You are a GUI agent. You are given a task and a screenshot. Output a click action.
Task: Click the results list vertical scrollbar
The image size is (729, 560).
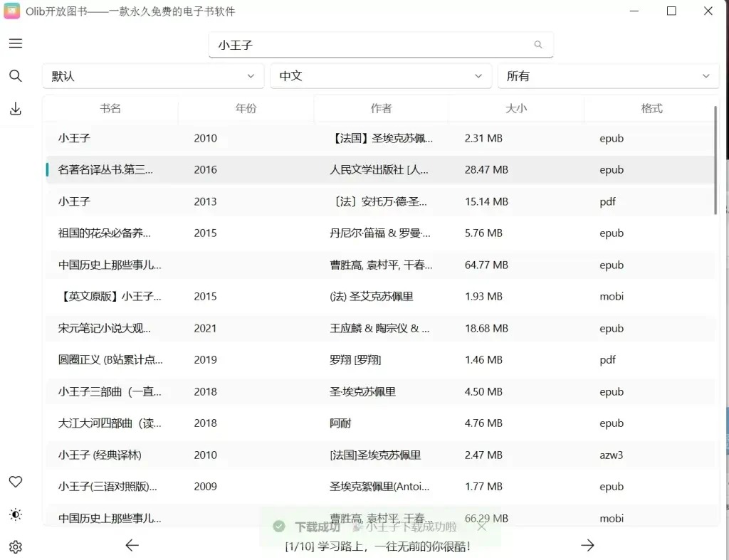pos(715,160)
